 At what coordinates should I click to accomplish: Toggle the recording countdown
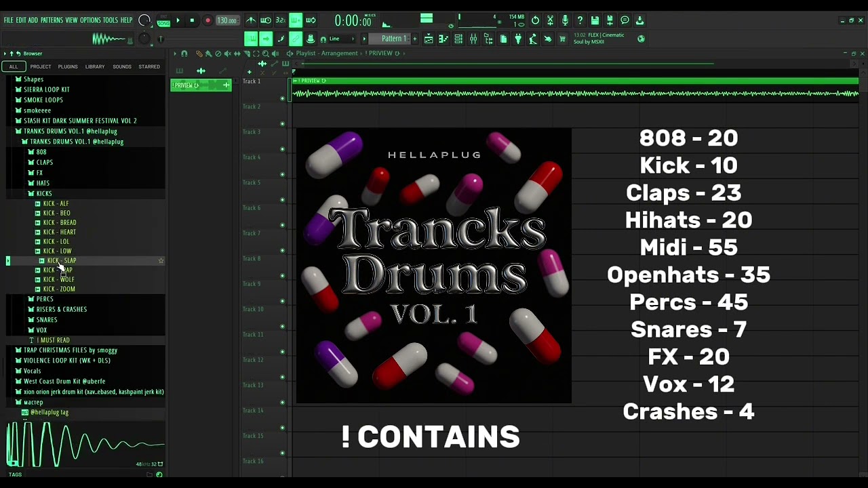point(281,20)
